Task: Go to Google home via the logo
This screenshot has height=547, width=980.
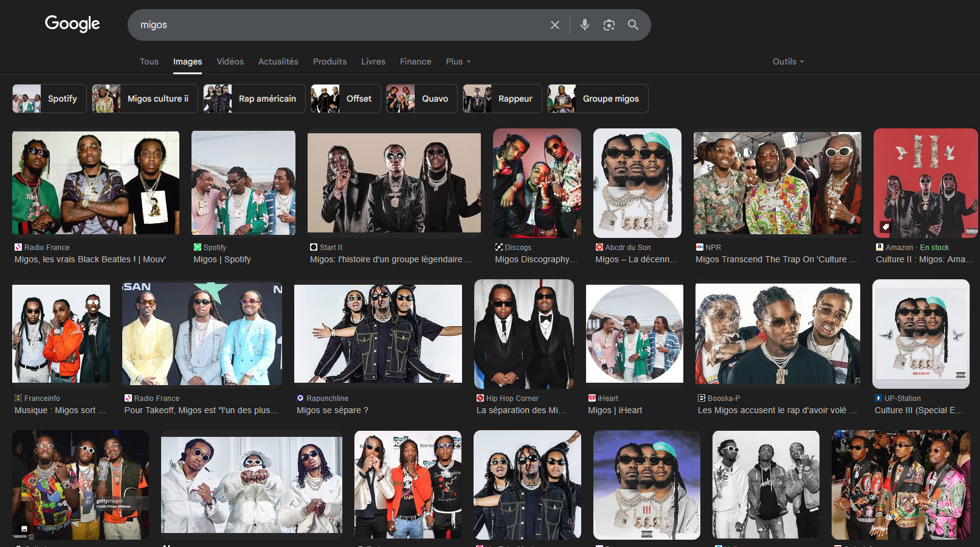Action: coord(72,24)
